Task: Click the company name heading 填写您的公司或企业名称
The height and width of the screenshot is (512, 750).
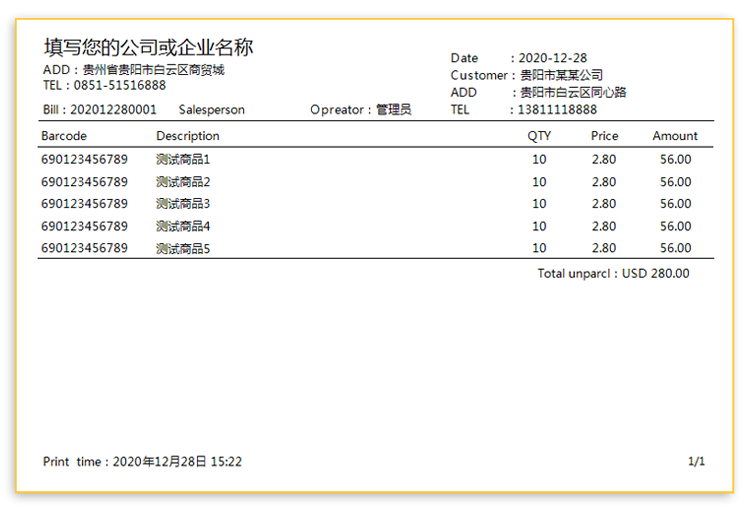Action: pos(149,47)
